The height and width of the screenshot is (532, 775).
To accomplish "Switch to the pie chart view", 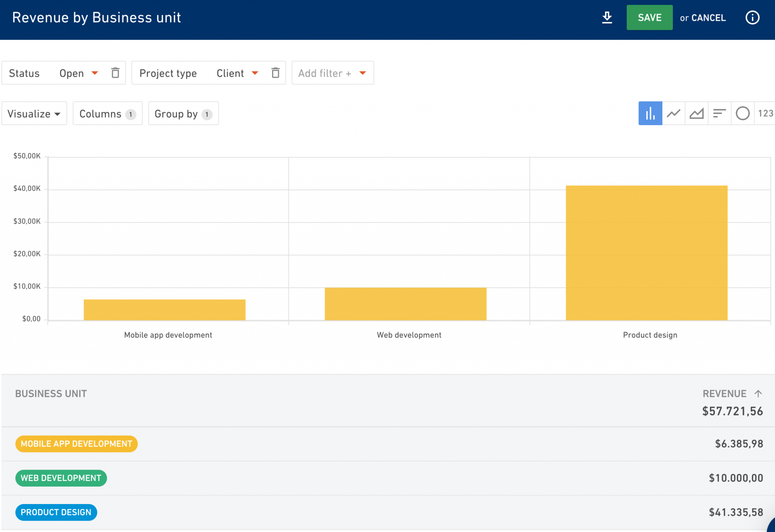I will pyautogui.click(x=742, y=113).
